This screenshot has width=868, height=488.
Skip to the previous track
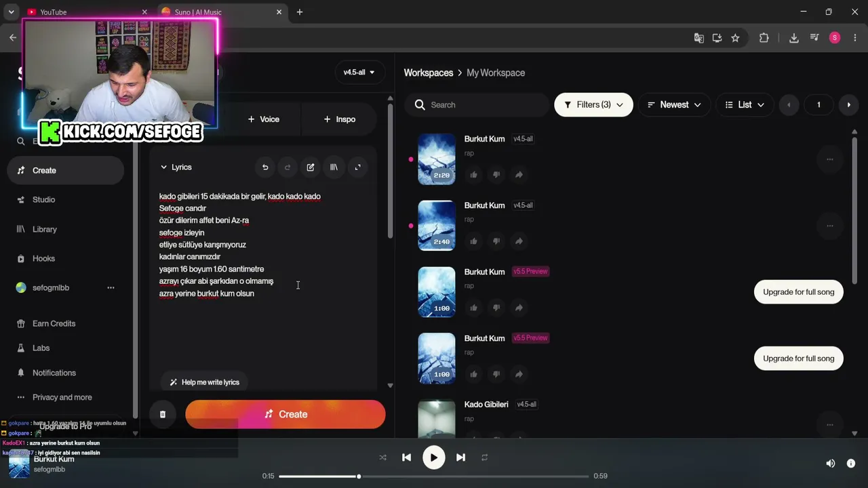tap(406, 457)
